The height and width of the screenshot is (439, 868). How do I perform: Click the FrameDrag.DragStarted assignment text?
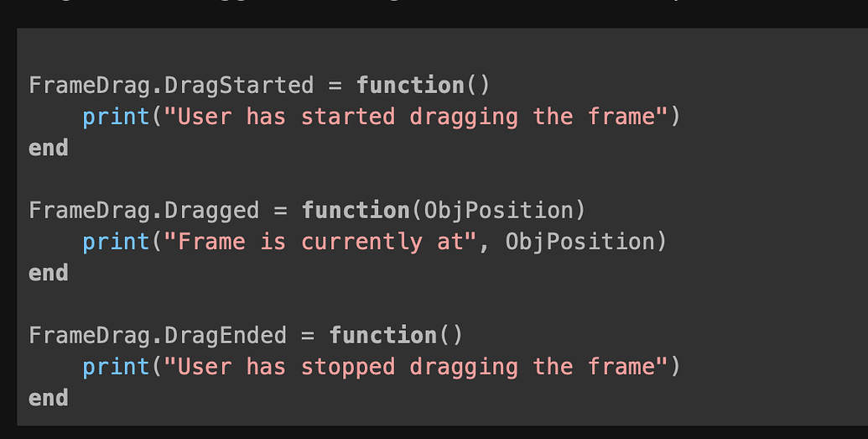coord(171,86)
